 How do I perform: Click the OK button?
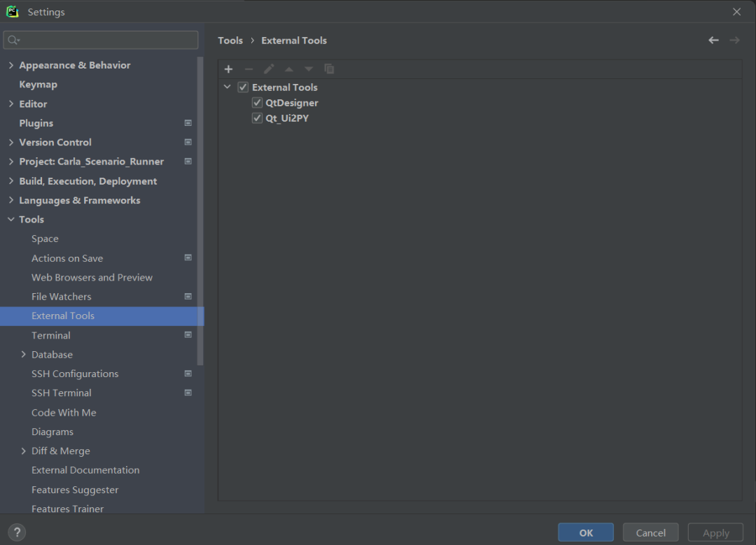click(586, 532)
